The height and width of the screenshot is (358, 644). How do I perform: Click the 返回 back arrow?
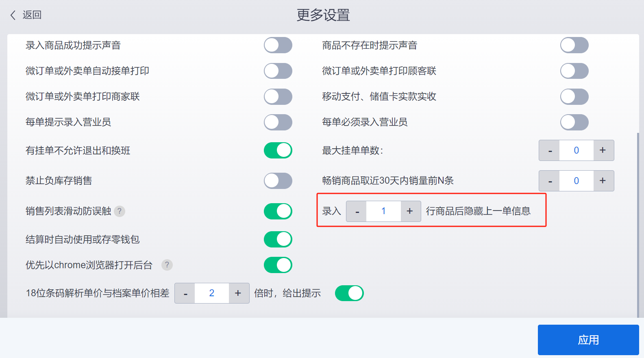tap(13, 15)
